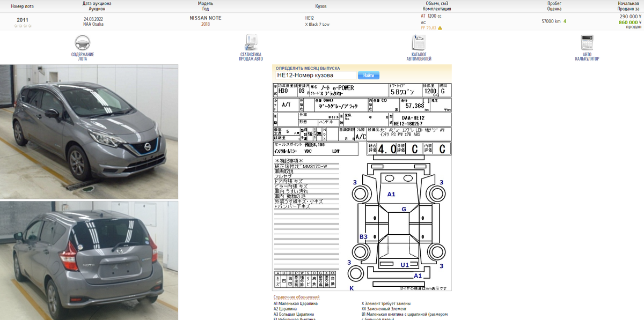Screen dimensions: 644x320
Task: Open the steering wheel 'Содержание лота' icon
Action: click(x=83, y=43)
